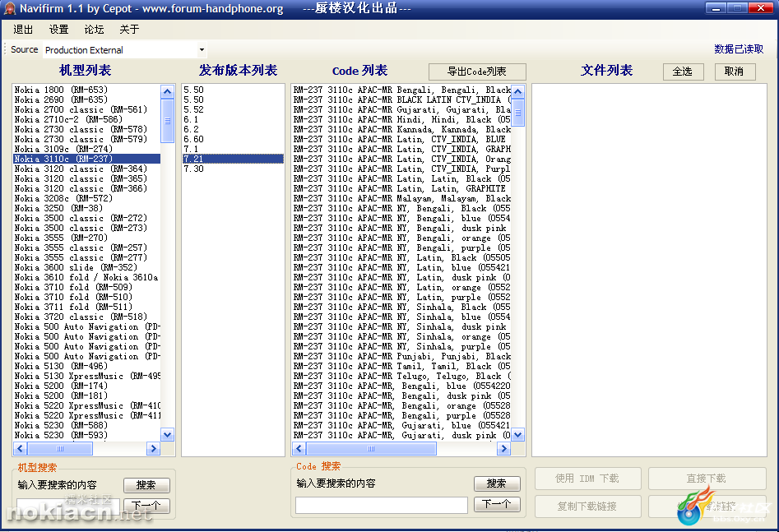Select release version 7.30
The height and width of the screenshot is (532, 779).
pos(233,169)
